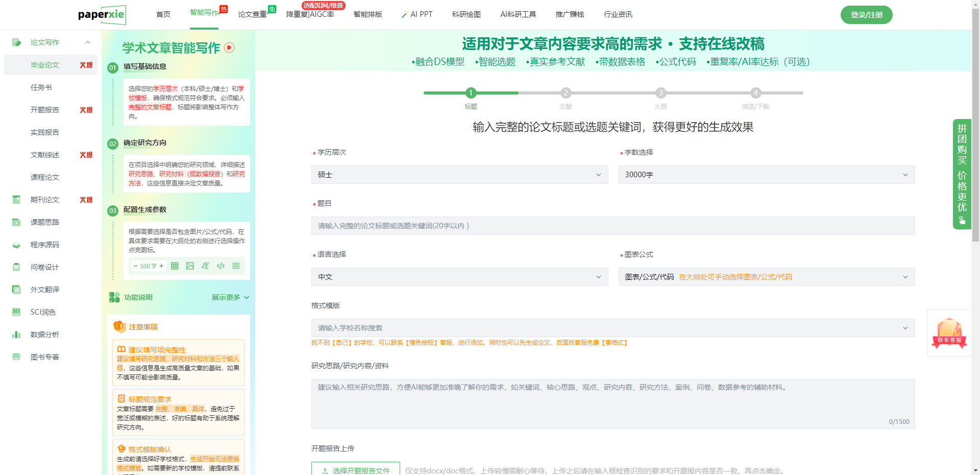Select the table insertion icon

click(174, 266)
